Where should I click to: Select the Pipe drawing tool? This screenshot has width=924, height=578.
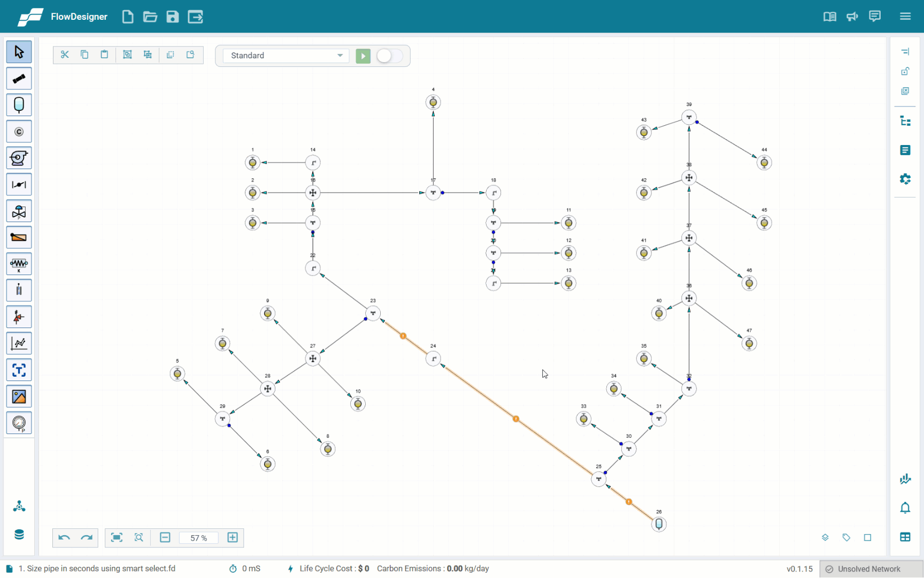click(19, 79)
